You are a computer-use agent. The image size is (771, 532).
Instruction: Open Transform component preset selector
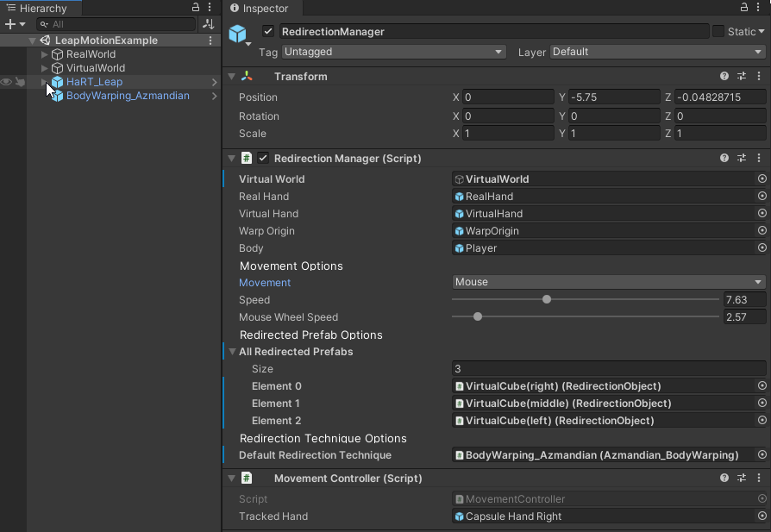coord(742,77)
